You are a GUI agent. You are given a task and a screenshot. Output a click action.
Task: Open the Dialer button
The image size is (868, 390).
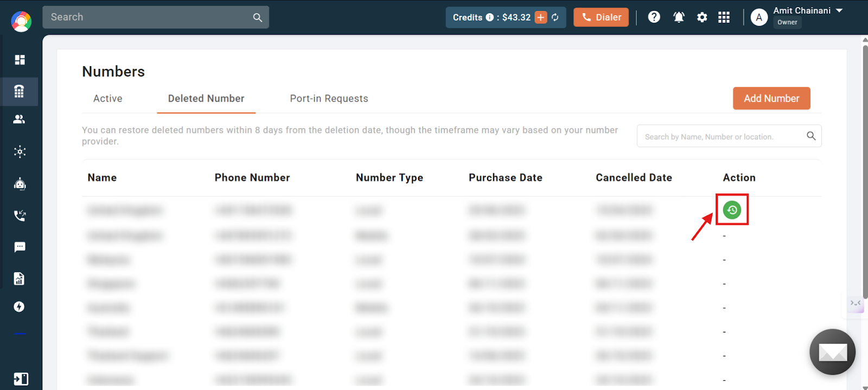click(x=601, y=17)
